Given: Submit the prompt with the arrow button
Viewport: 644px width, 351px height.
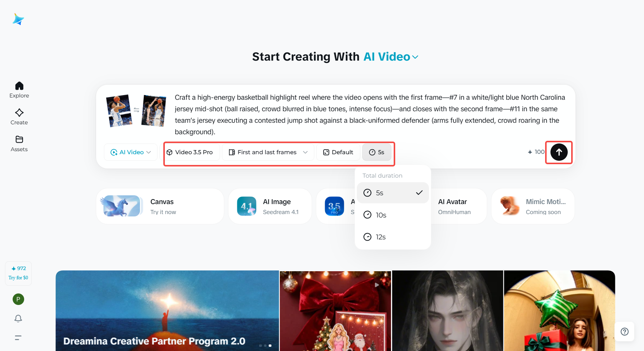Looking at the screenshot, I should [x=559, y=152].
